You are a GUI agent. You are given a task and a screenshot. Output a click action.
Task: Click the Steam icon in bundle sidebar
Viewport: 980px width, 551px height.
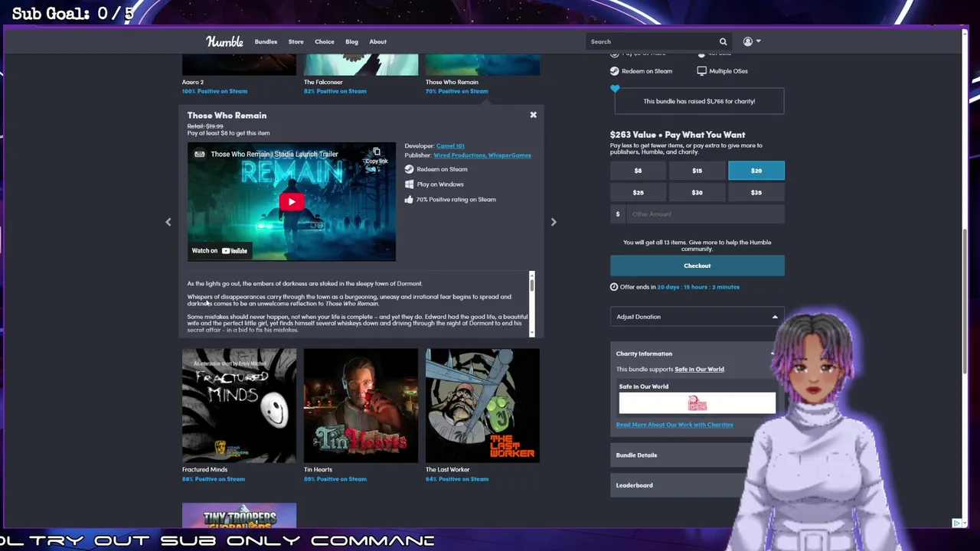[615, 71]
